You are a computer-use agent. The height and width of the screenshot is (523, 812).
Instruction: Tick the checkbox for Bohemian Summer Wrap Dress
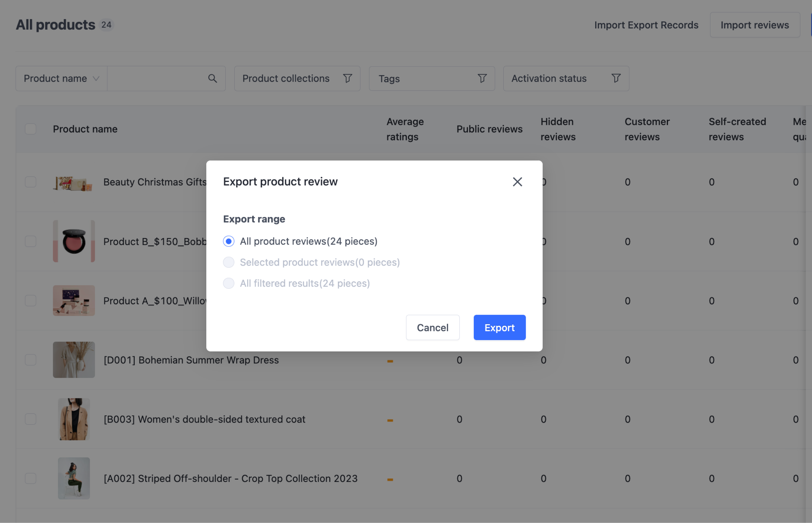(x=31, y=360)
